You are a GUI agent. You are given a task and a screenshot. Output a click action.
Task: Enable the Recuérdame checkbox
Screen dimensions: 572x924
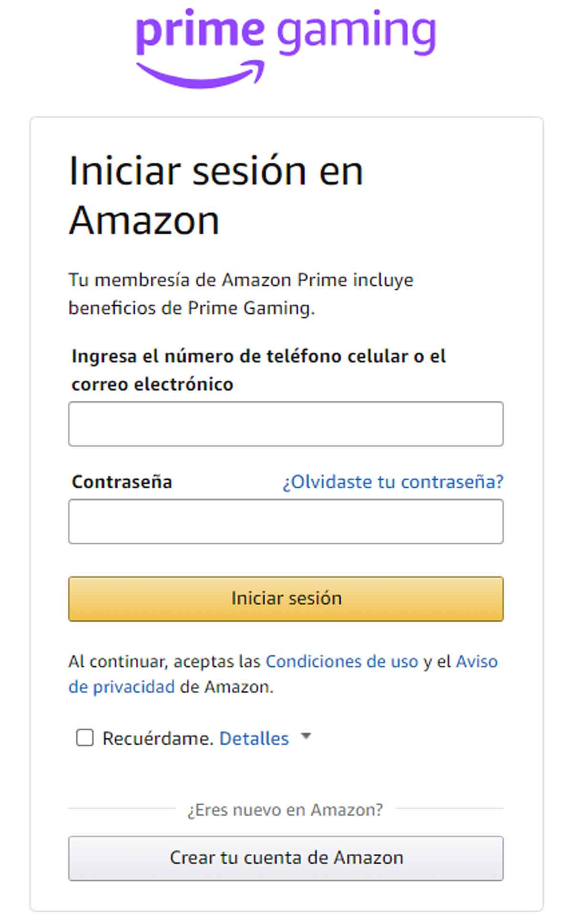(85, 738)
